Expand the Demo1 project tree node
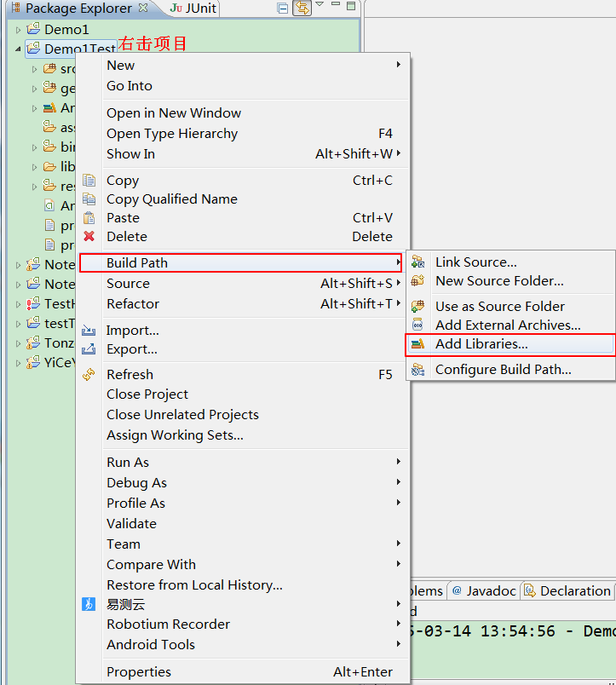 pyautogui.click(x=18, y=30)
